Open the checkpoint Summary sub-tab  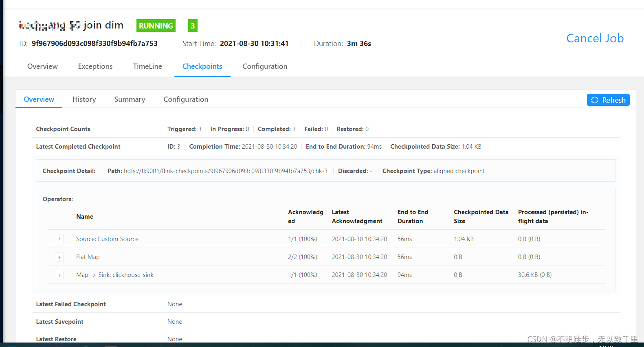coord(130,99)
